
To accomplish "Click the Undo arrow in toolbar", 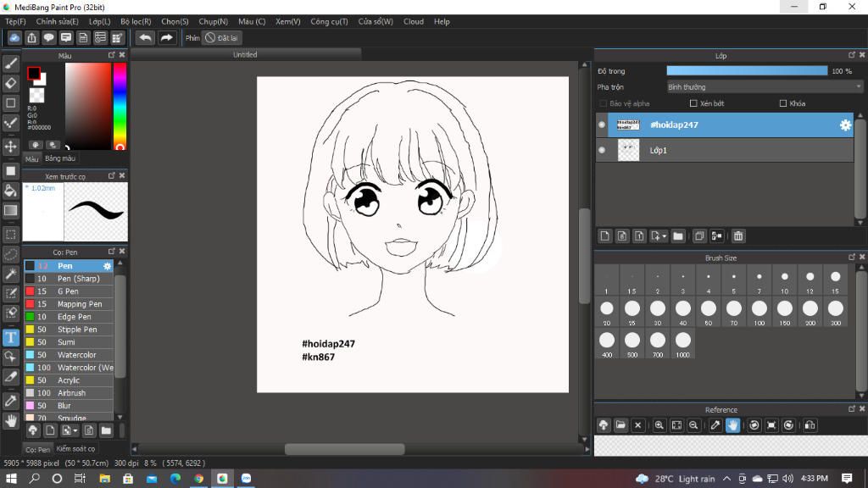I will [145, 37].
